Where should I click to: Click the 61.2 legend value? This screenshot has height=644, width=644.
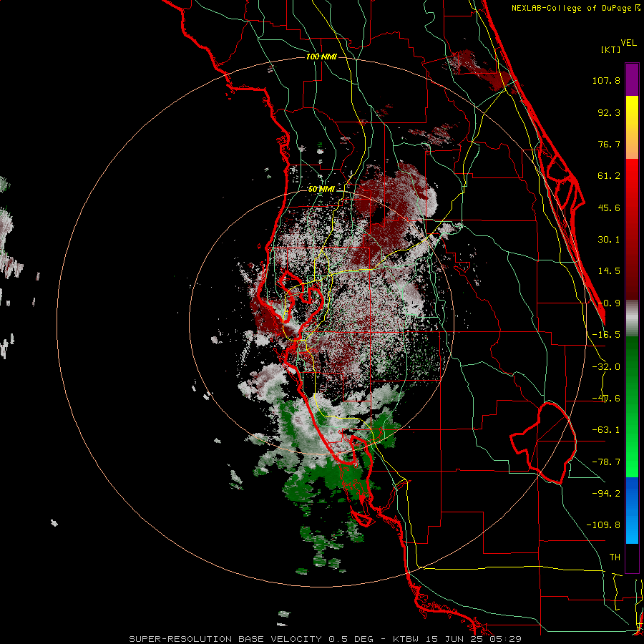pos(609,176)
